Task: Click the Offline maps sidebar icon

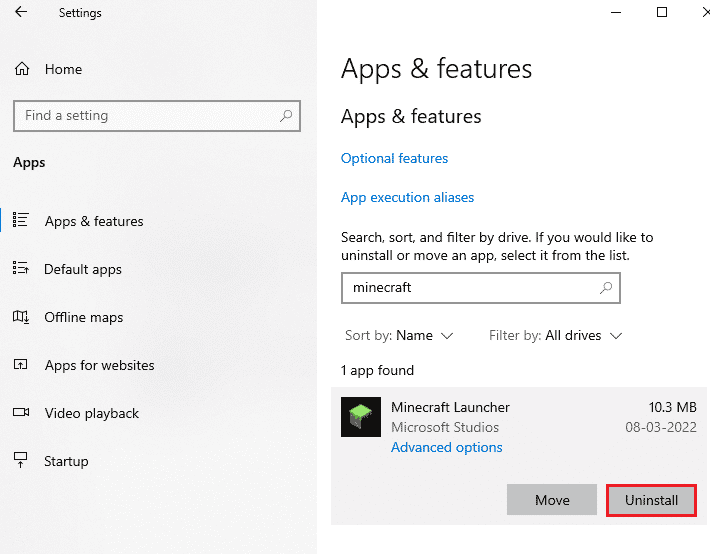Action: [21, 317]
